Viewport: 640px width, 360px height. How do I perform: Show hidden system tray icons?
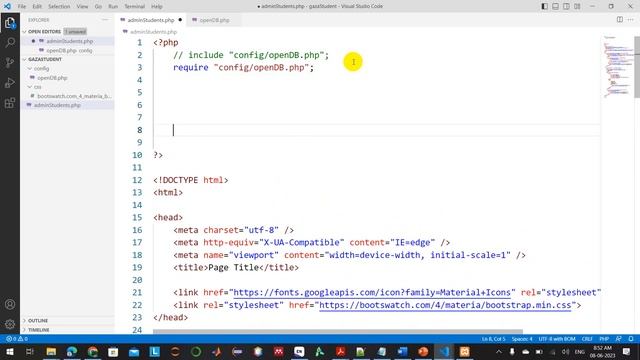499,351
